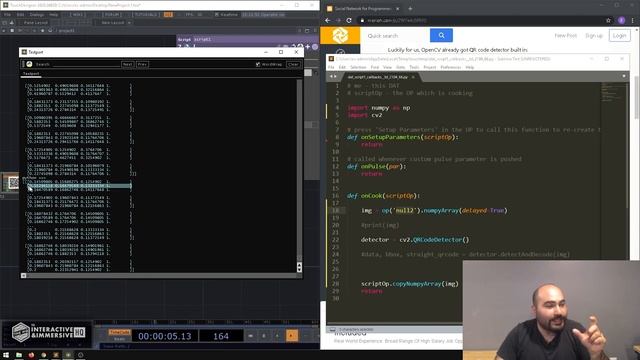Click the timeline scrub bar
The image size is (640, 360).
pos(207,322)
